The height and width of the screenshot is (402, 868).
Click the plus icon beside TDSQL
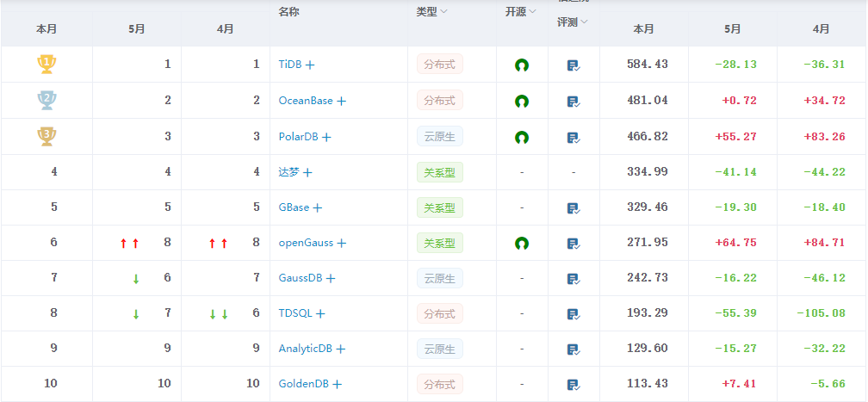[x=320, y=314]
